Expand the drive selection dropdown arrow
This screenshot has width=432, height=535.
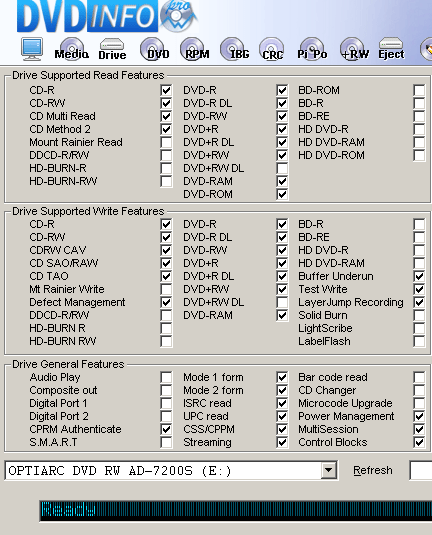(x=329, y=471)
